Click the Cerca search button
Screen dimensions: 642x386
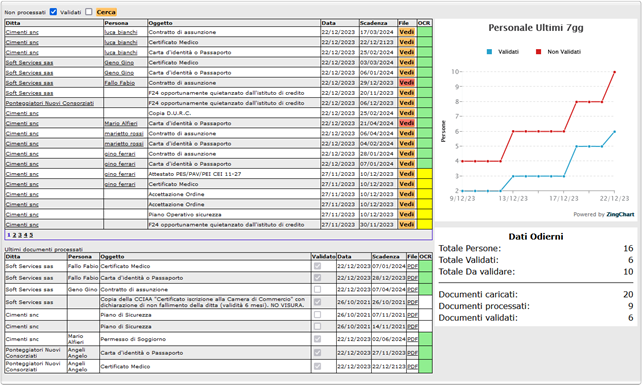(106, 12)
